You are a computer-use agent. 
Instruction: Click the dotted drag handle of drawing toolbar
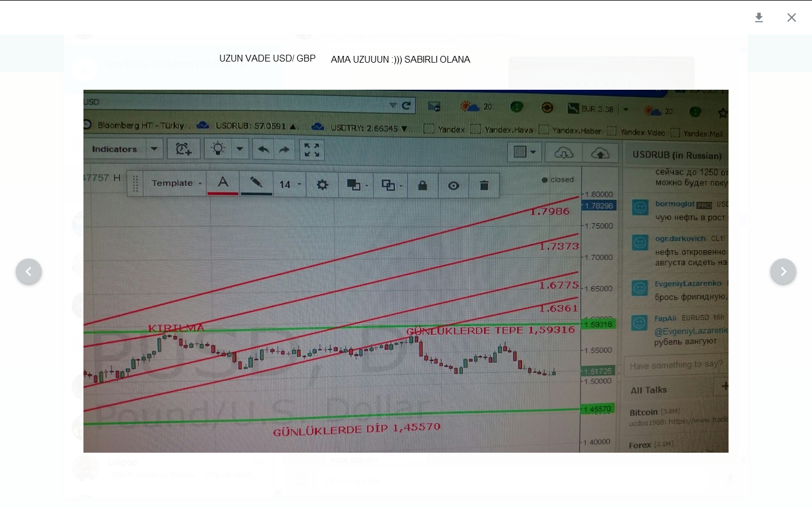[135, 183]
